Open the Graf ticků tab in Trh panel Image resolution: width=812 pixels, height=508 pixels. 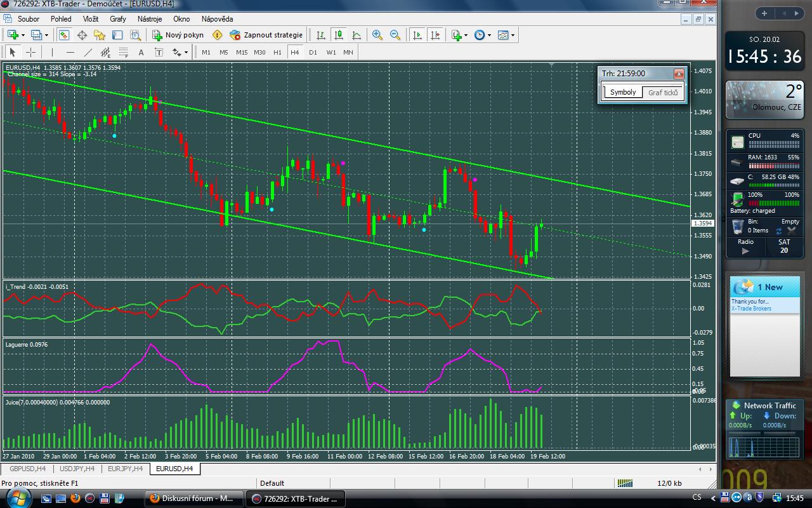pyautogui.click(x=663, y=92)
